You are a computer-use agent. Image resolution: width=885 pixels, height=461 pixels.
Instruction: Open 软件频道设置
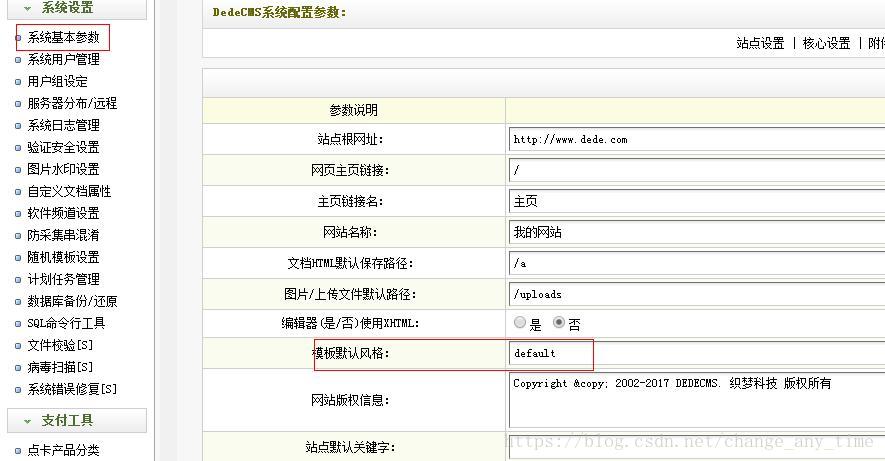click(x=63, y=213)
